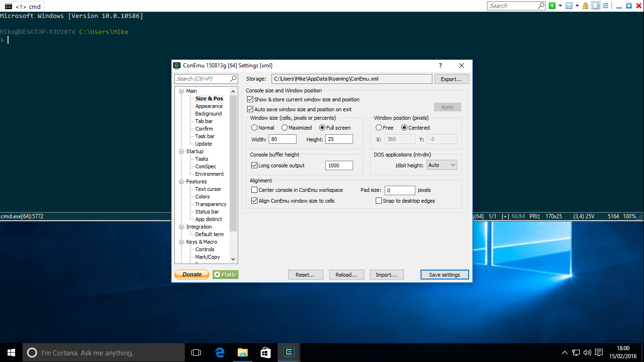Click the green new console plus icon
Image resolution: width=644 pixels, height=362 pixels.
point(552,6)
